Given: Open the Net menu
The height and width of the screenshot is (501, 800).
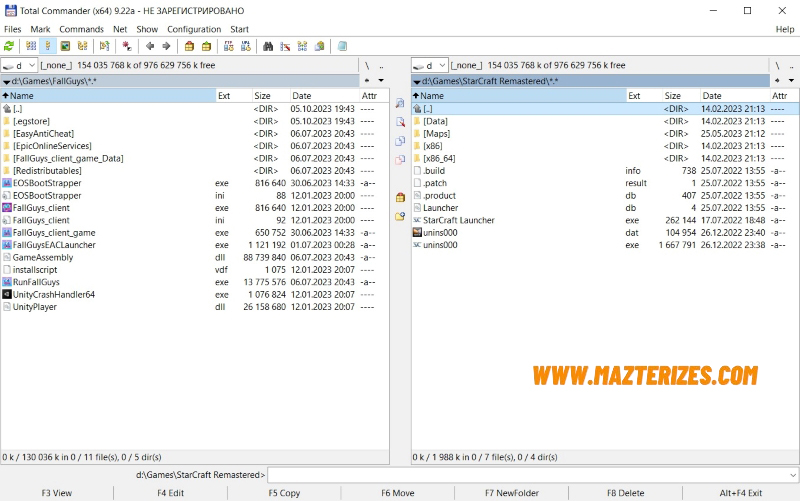Looking at the screenshot, I should pos(120,29).
